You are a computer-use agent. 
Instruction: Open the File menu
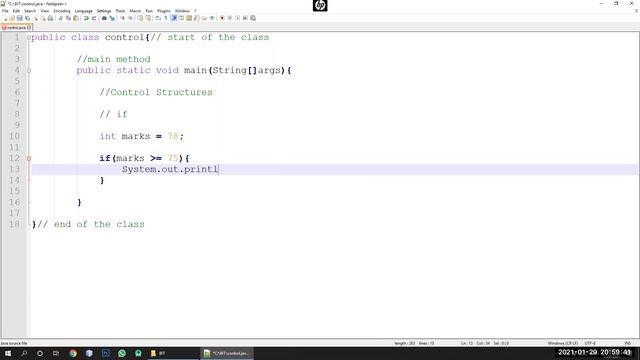point(5,11)
